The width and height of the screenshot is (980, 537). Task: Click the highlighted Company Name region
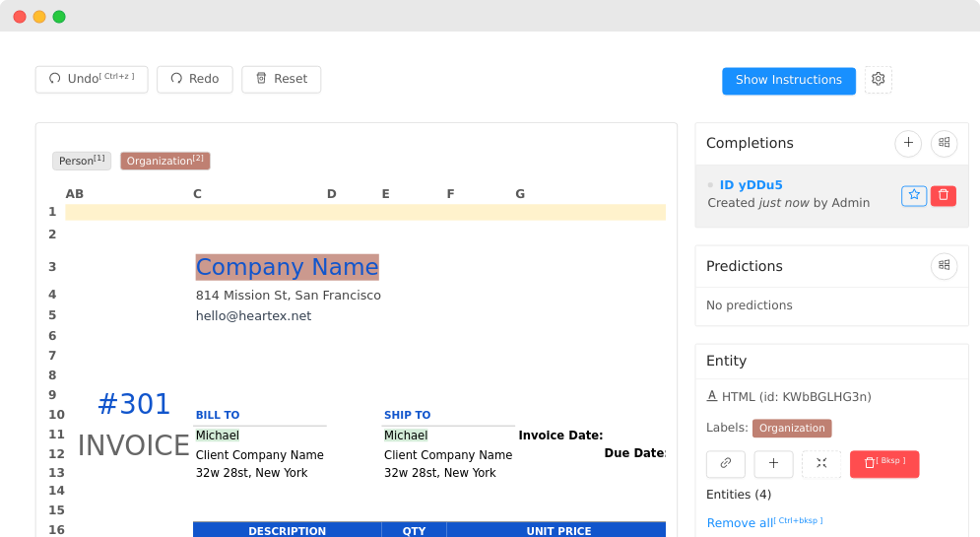point(287,267)
